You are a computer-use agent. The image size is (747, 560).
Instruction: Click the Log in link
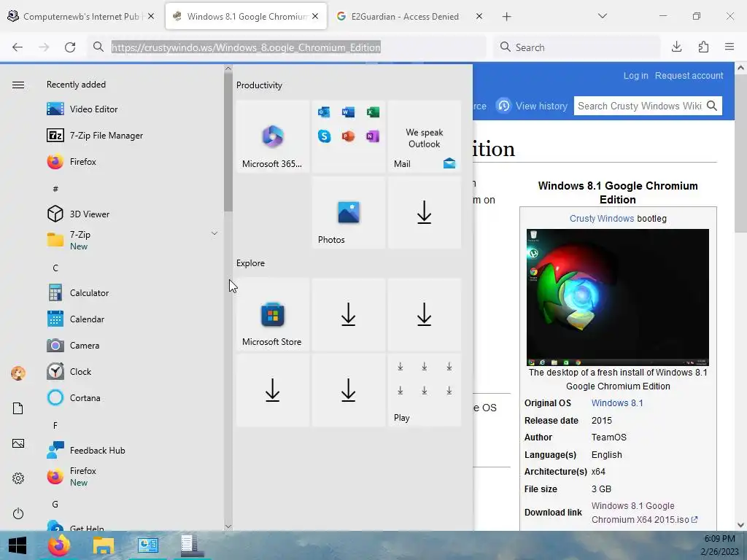(635, 76)
